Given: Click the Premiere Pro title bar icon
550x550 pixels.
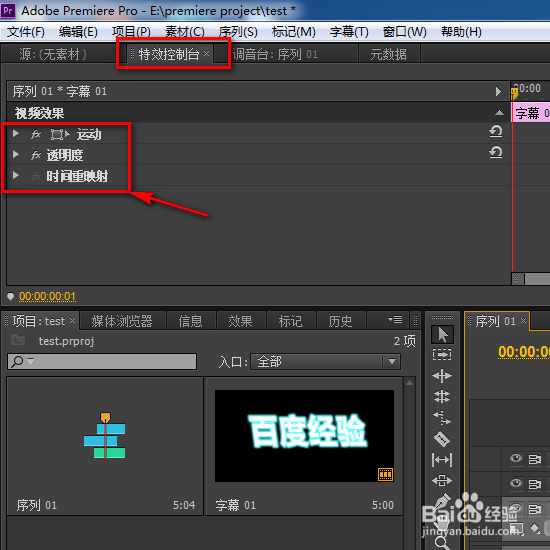Looking at the screenshot, I should coord(8,11).
